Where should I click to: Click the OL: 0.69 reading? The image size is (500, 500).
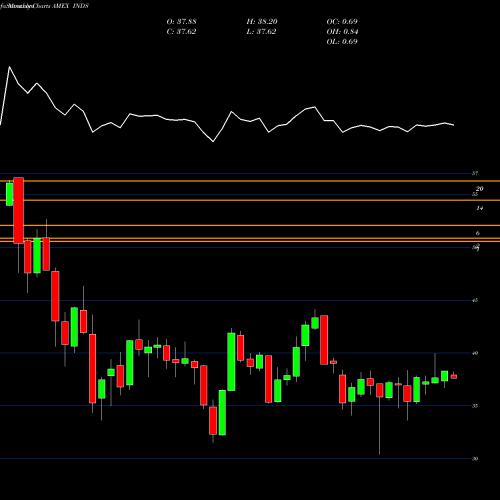pyautogui.click(x=342, y=42)
